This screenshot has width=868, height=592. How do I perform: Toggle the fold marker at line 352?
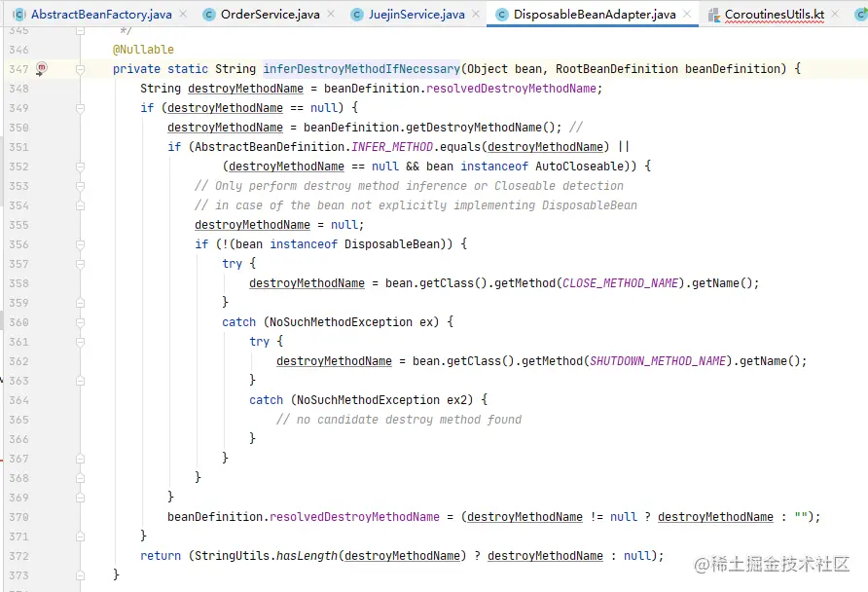coord(80,166)
